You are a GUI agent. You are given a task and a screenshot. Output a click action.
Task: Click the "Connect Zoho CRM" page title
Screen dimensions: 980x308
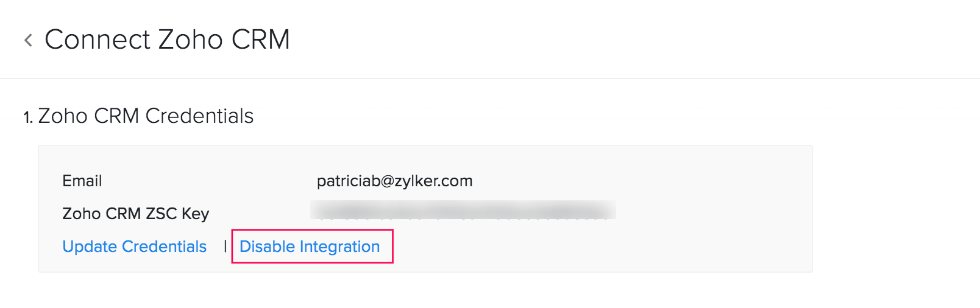pos(167,40)
